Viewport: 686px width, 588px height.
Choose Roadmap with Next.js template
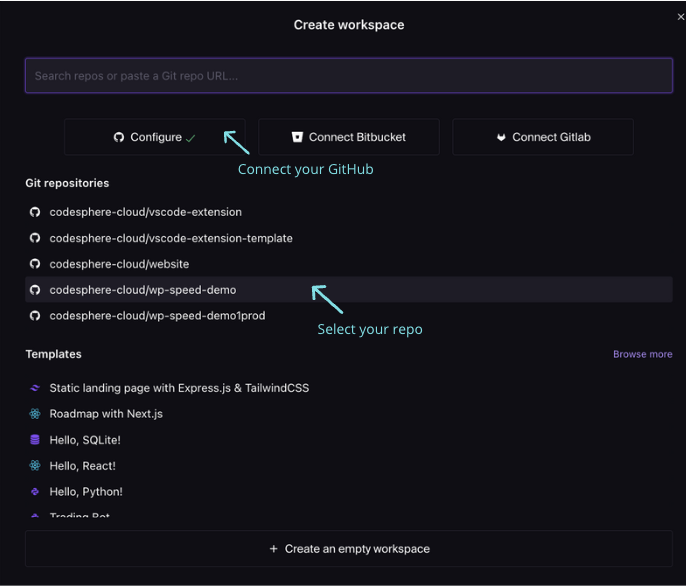tap(349, 414)
